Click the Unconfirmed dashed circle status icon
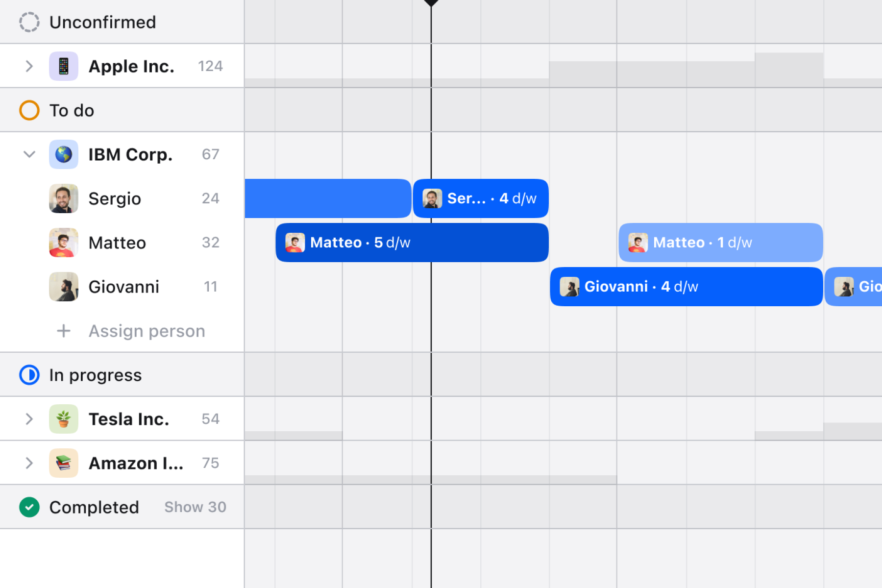The image size is (882, 588). [x=29, y=22]
